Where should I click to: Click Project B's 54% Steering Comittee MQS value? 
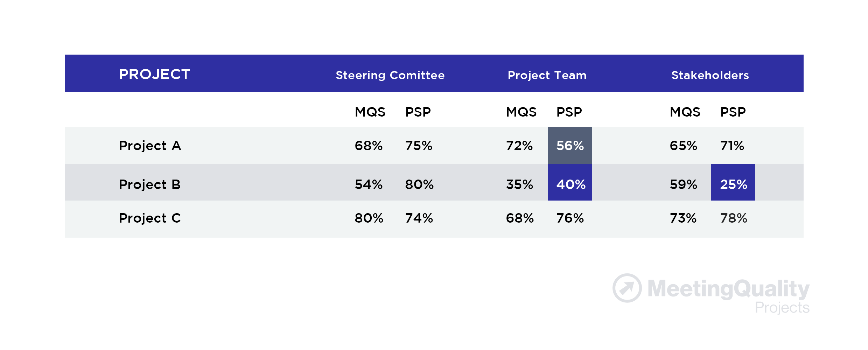pos(369,184)
